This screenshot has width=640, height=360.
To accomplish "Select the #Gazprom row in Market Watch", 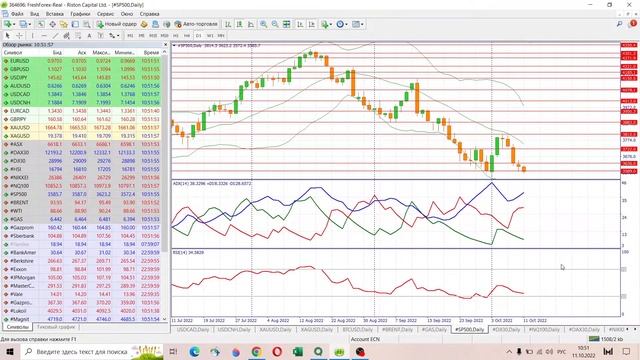I will tap(82, 227).
